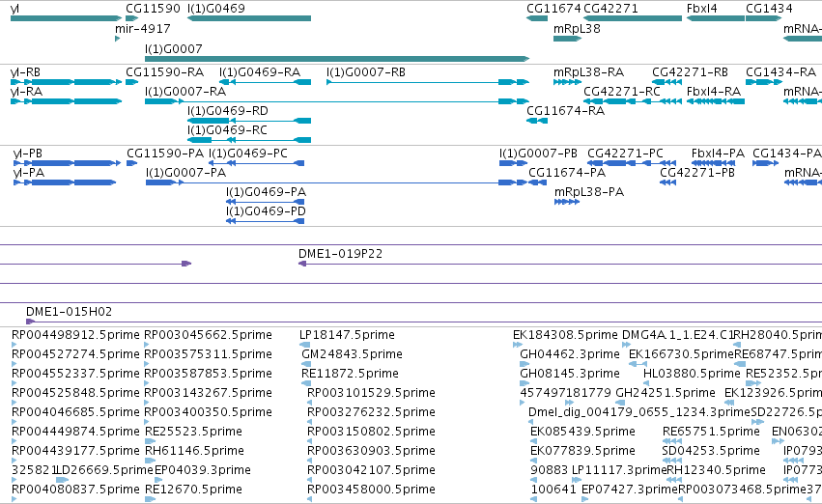Image resolution: width=822 pixels, height=504 pixels.
Task: Click the HL03880.5prime EST label
Action: tap(692, 374)
